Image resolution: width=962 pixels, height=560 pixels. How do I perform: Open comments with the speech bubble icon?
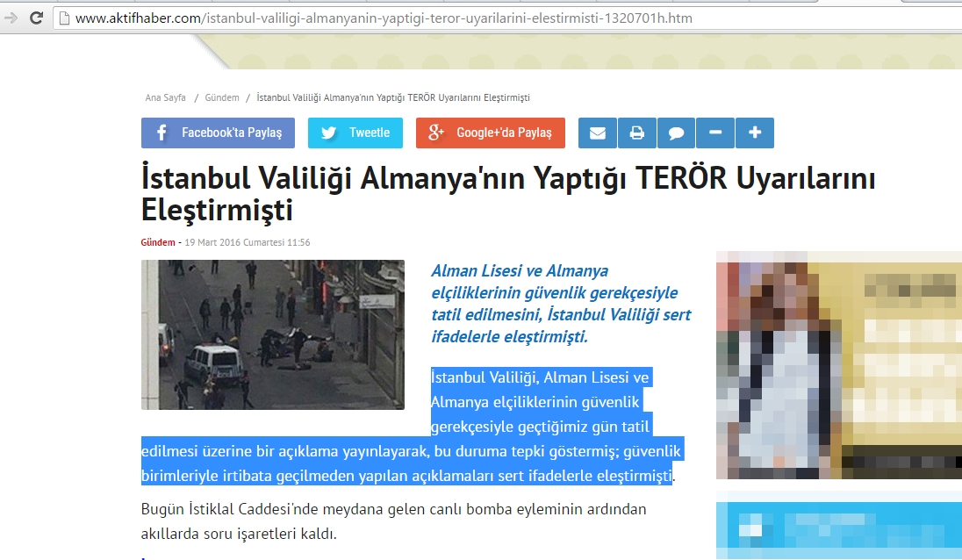point(676,133)
